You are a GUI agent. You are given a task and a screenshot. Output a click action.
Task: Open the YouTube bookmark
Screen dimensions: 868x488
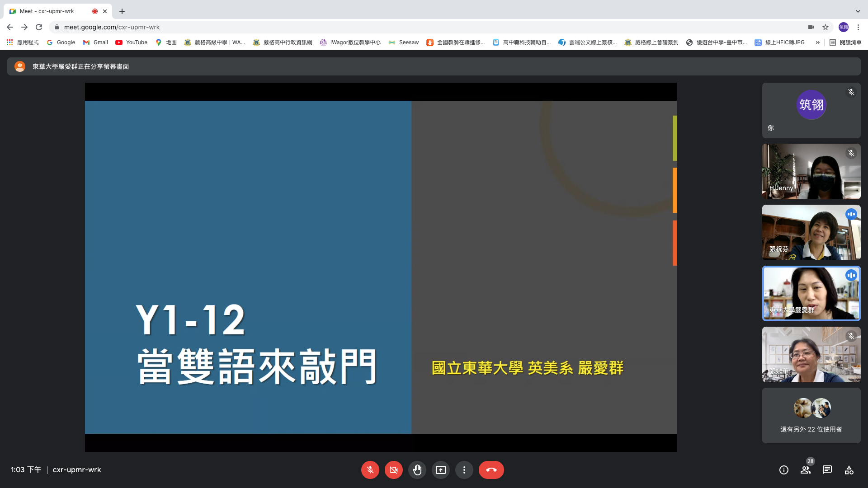[x=132, y=42]
